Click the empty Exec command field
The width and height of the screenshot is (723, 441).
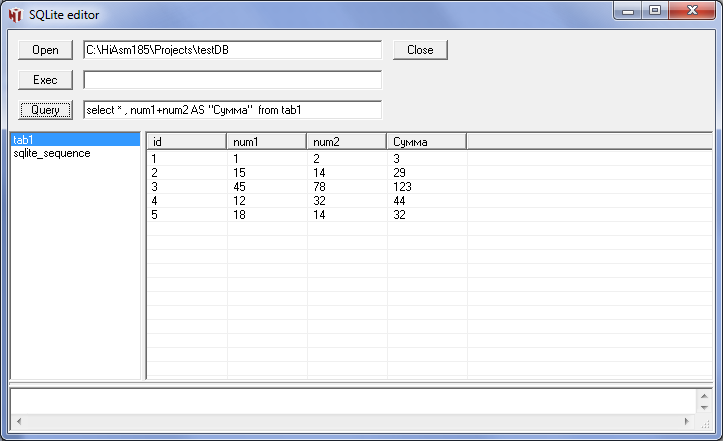pyautogui.click(x=232, y=80)
